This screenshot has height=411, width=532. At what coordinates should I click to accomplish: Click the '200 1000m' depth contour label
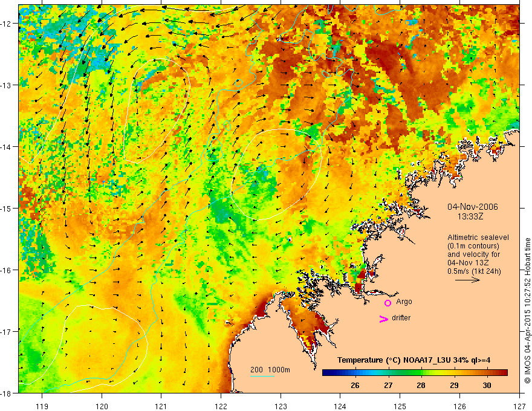point(270,370)
